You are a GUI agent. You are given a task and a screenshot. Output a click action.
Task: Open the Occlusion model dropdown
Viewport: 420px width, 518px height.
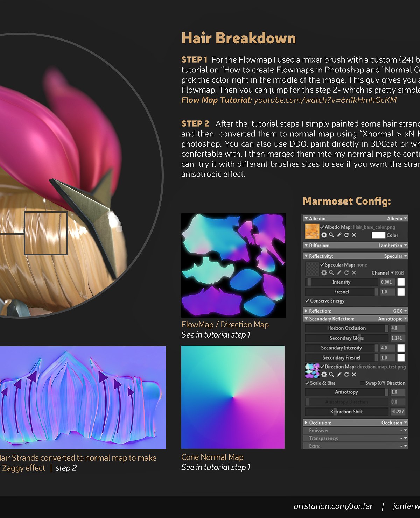click(394, 423)
